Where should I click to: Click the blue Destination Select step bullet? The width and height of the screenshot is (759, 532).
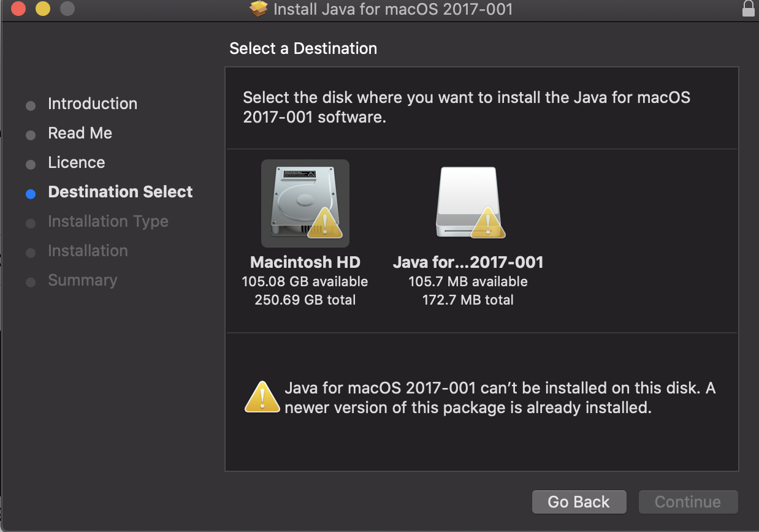pyautogui.click(x=31, y=194)
